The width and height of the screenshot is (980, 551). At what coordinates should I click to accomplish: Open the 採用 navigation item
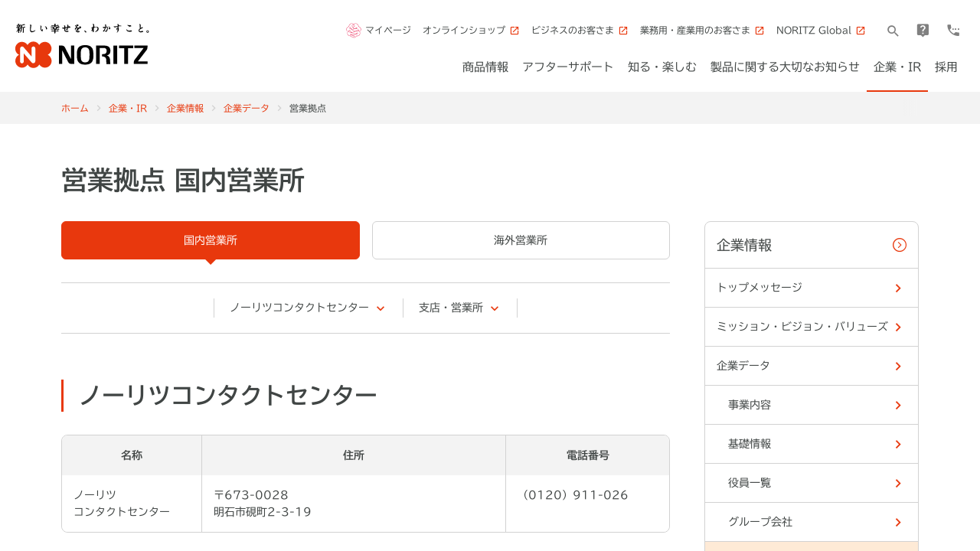click(946, 67)
